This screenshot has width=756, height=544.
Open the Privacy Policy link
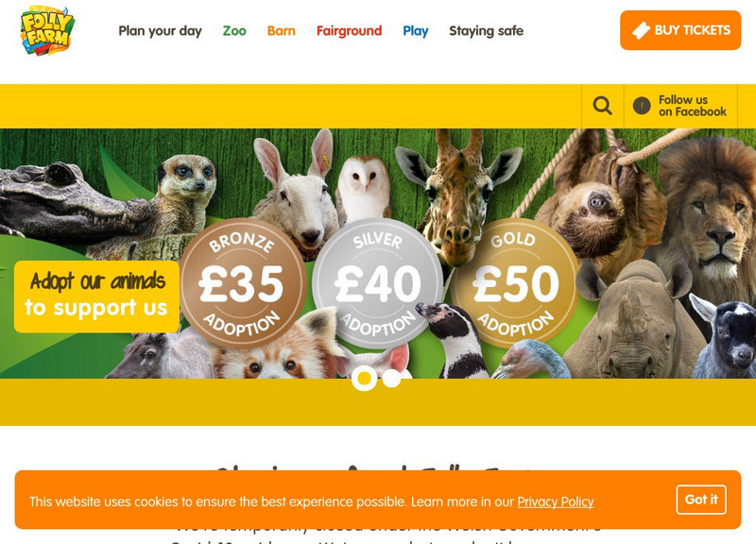[x=556, y=502]
